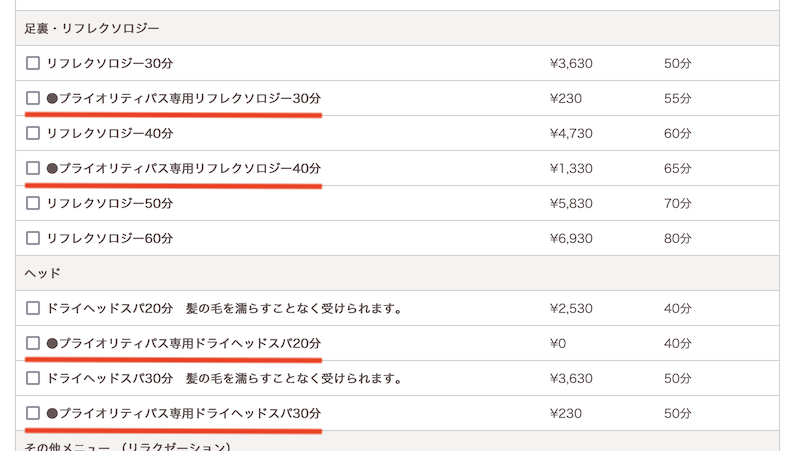The height and width of the screenshot is (451, 795).
Task: Click the 足裏・リフレクソロジー section header
Action: [x=92, y=28]
